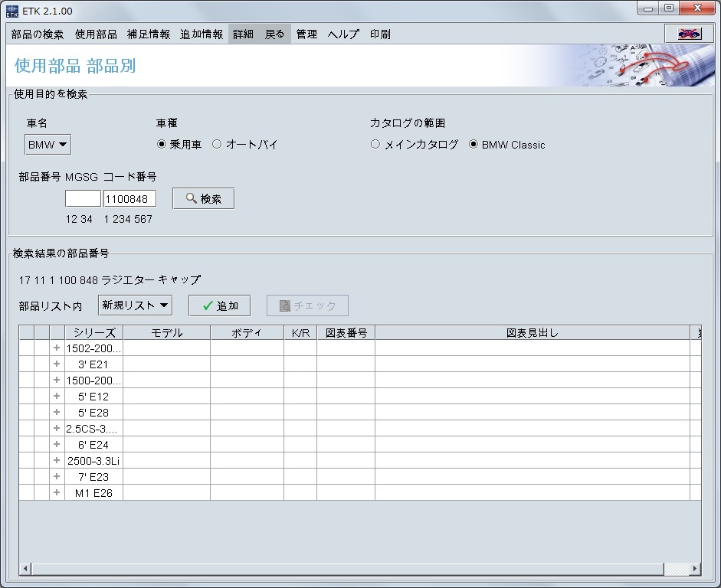
Task: Click the horizontal scrollbar left arrow
Action: pyautogui.click(x=25, y=568)
